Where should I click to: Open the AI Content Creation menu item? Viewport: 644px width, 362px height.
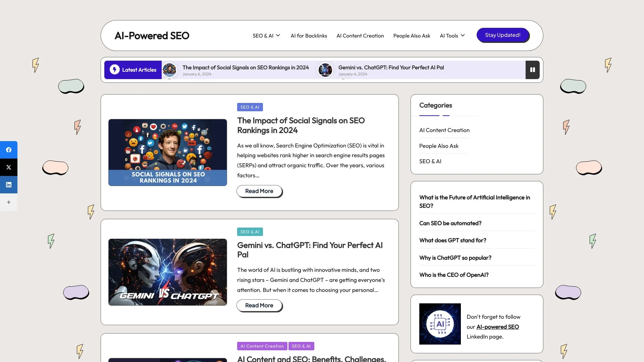click(360, 35)
